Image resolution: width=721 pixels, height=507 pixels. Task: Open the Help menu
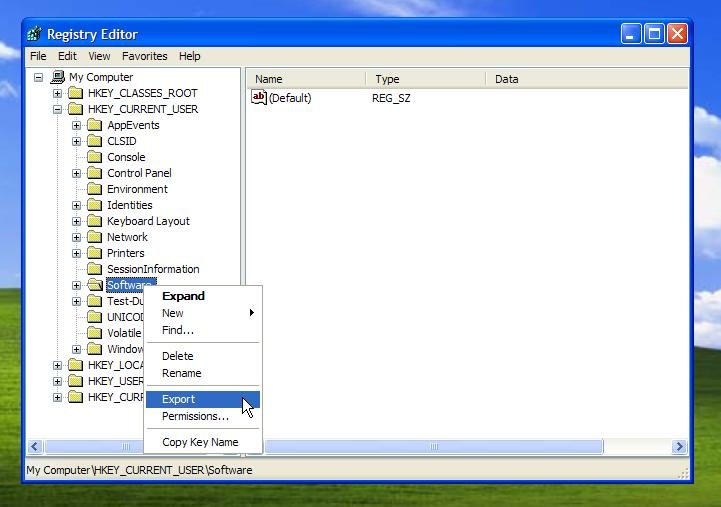point(189,56)
